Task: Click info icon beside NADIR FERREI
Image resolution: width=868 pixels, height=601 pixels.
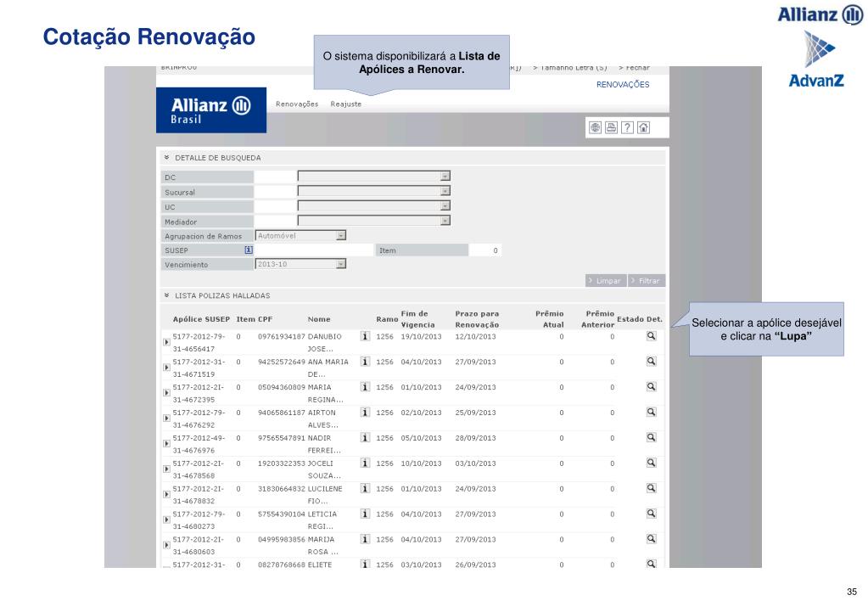Action: (x=365, y=438)
